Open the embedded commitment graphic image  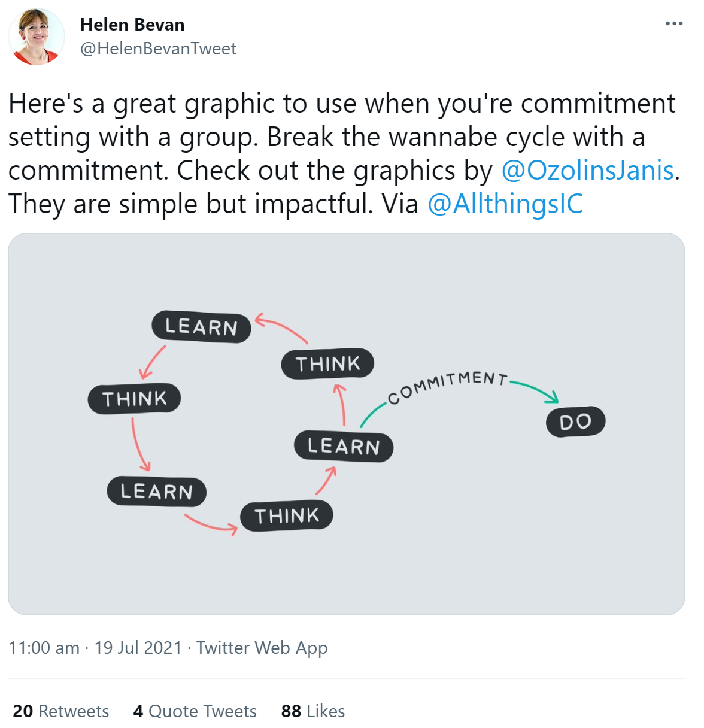(347, 424)
